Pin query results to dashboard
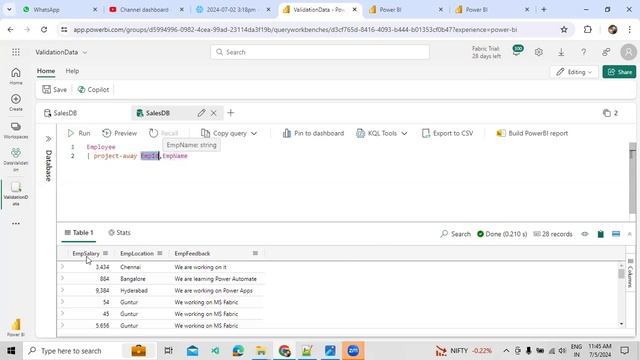Screen dimensions: 640x360 [x=313, y=133]
